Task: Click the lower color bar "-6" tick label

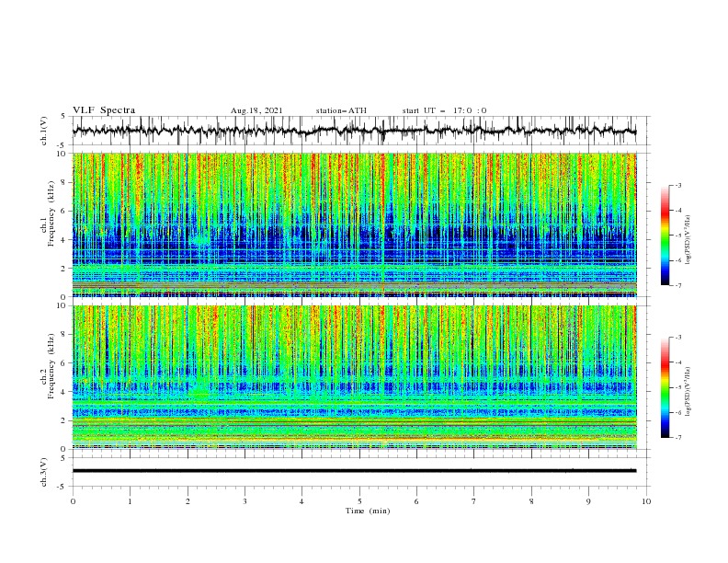Action: point(678,412)
